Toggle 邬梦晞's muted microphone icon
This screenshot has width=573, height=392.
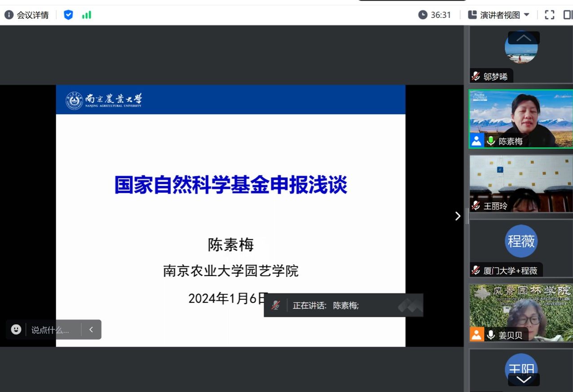[476, 76]
